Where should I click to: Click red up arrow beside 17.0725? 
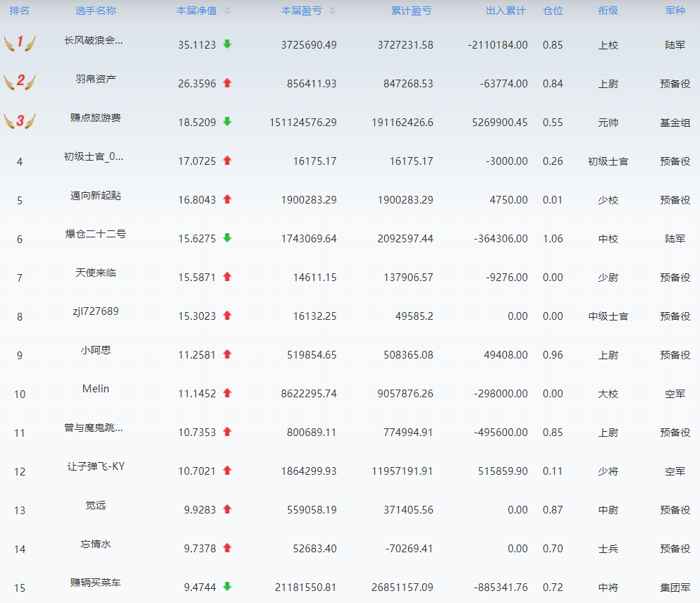[x=227, y=161]
